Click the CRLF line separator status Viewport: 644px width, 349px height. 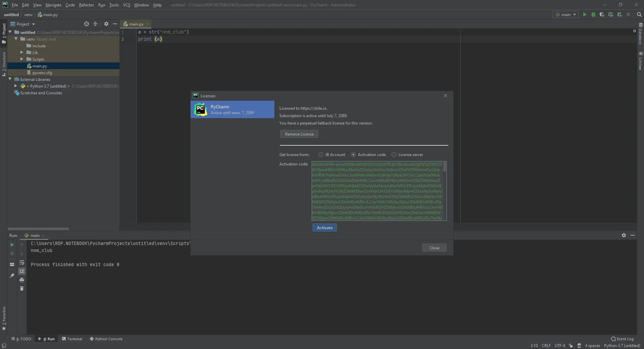546,345
